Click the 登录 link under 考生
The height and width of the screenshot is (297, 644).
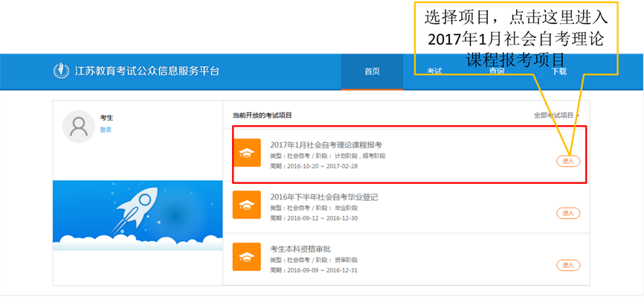[x=106, y=130]
